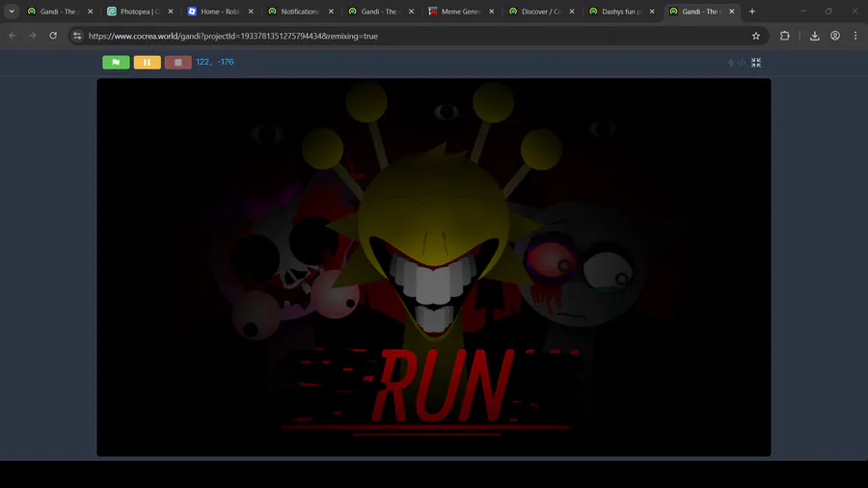
Task: Open the Chrome three-dot menu
Action: pyautogui.click(x=855, y=36)
